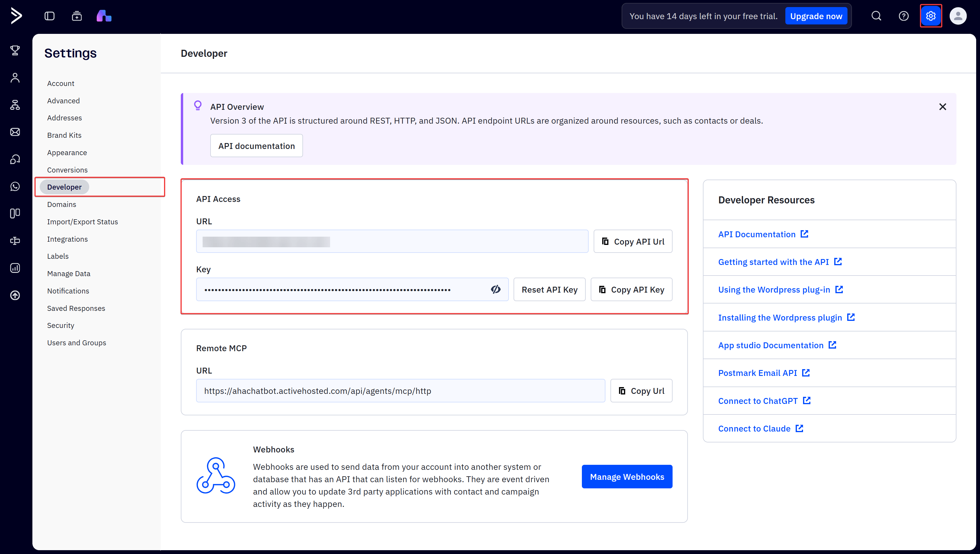This screenshot has height=554, width=980.
Task: Open Domains settings
Action: (62, 205)
